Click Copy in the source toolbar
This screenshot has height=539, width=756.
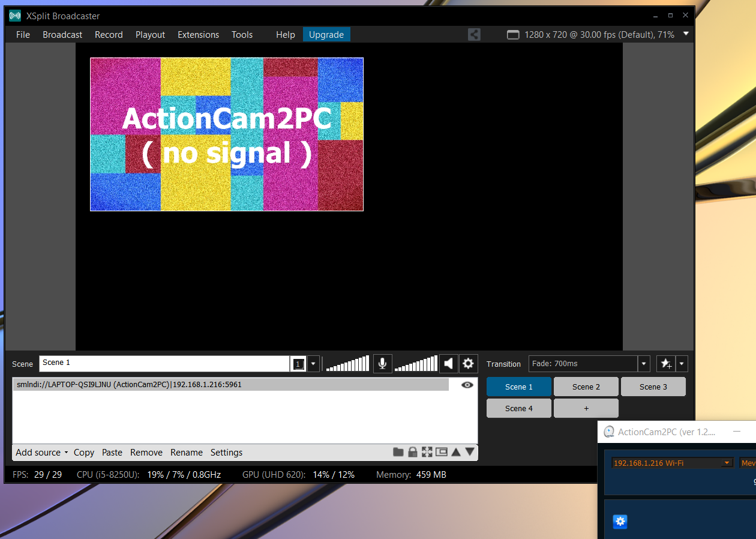tap(84, 453)
